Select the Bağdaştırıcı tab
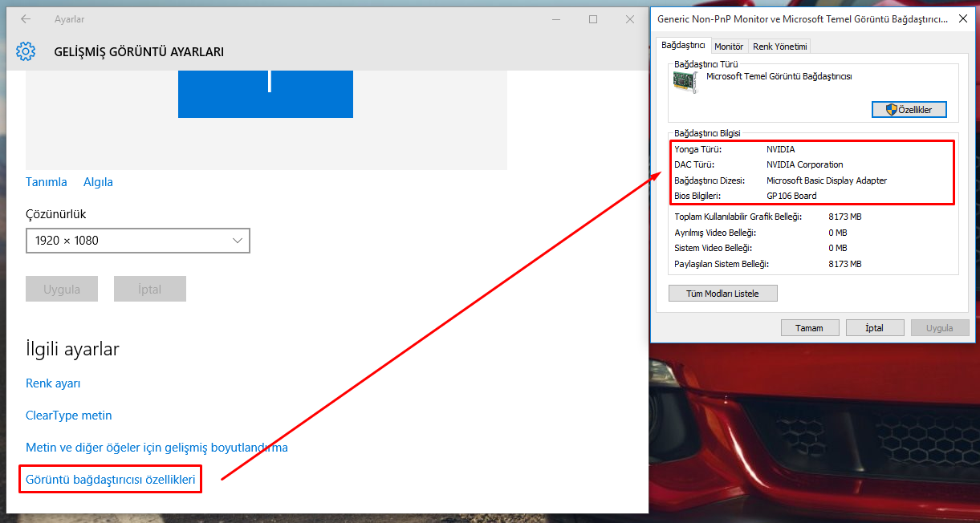 click(x=683, y=46)
